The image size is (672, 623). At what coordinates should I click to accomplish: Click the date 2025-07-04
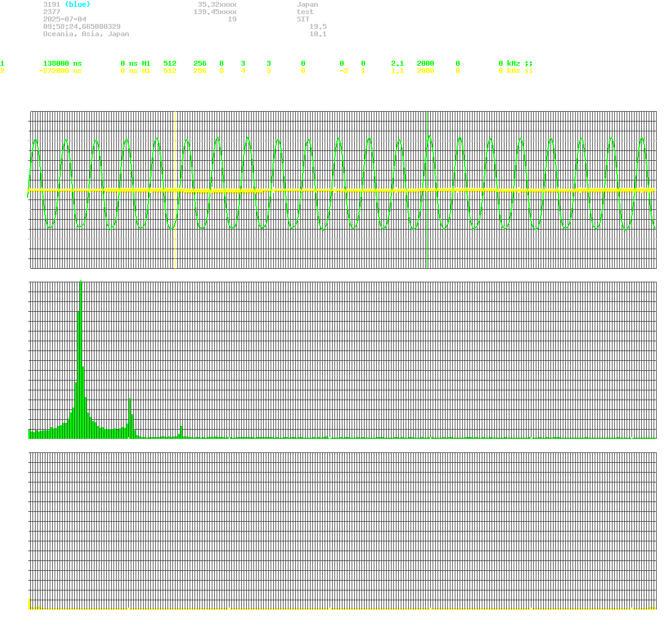point(64,19)
